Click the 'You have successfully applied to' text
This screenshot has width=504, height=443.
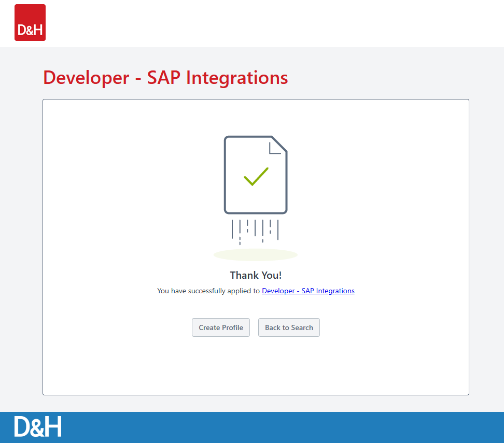coord(208,291)
